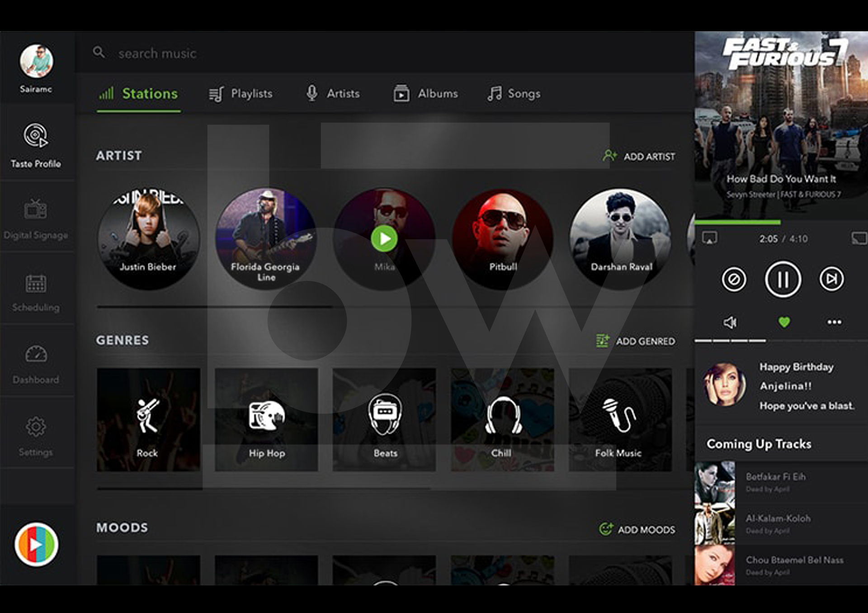Screen dimensions: 868x613
Task: Skip to the next track
Action: [x=831, y=279]
